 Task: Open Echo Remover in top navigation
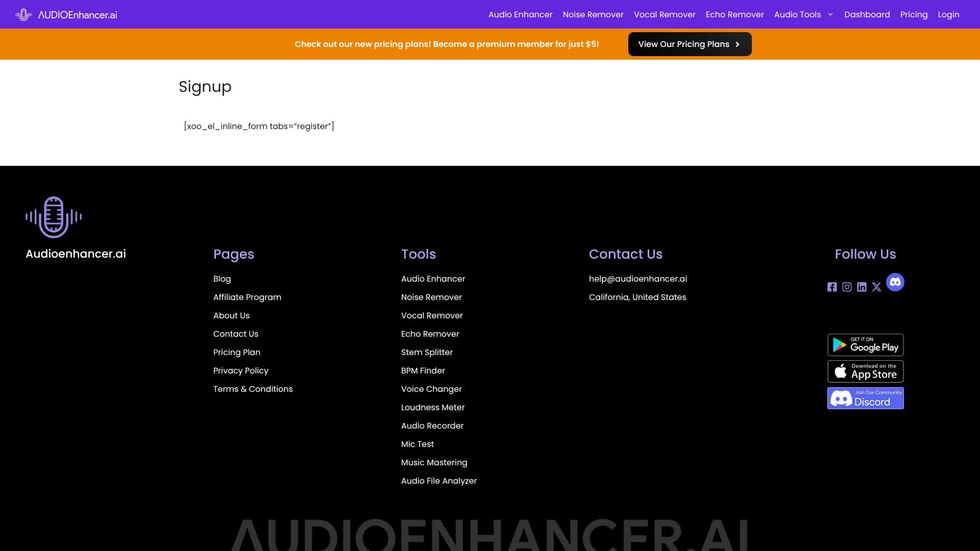[734, 14]
